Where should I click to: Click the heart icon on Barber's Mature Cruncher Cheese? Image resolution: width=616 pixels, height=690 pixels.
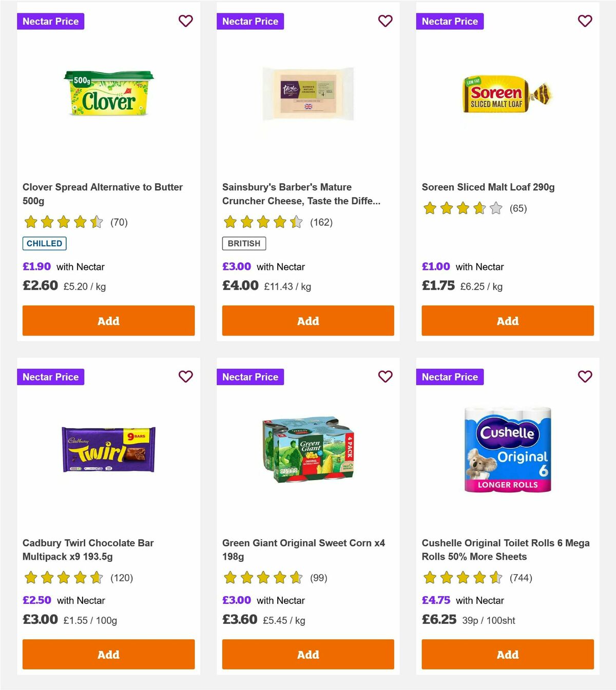tap(386, 21)
